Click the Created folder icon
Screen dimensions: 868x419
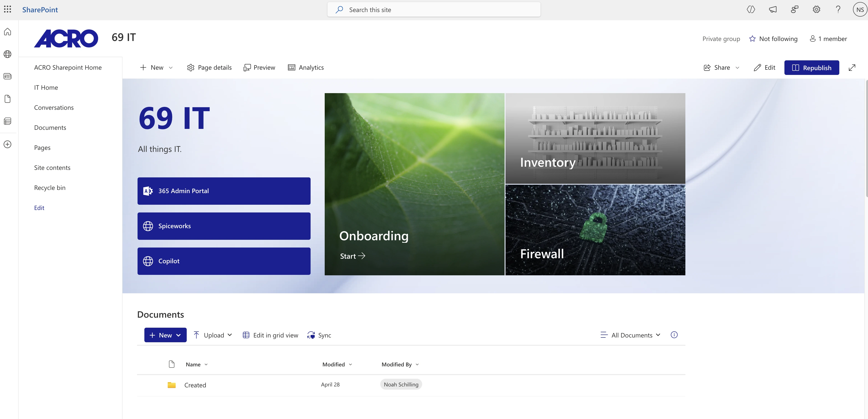click(x=171, y=385)
